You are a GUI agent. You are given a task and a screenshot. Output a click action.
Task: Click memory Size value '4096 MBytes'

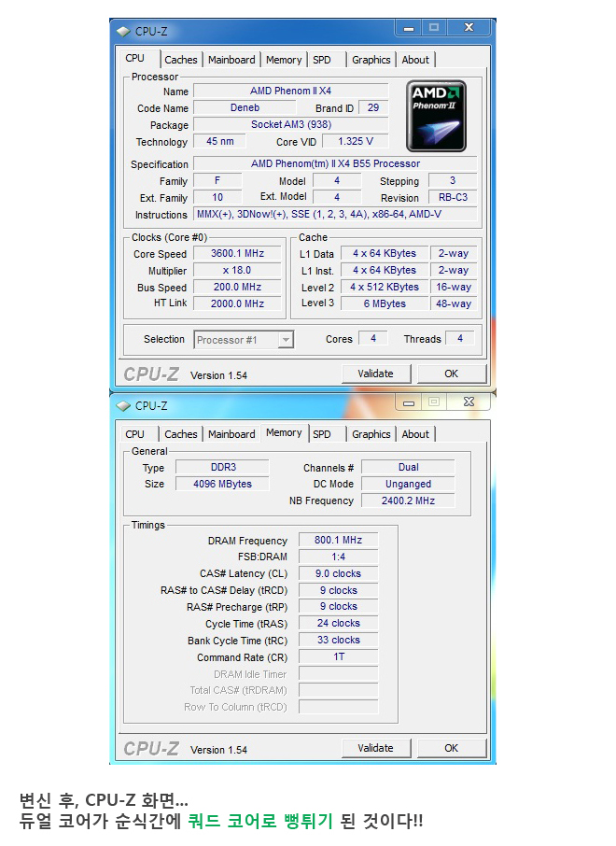(223, 484)
